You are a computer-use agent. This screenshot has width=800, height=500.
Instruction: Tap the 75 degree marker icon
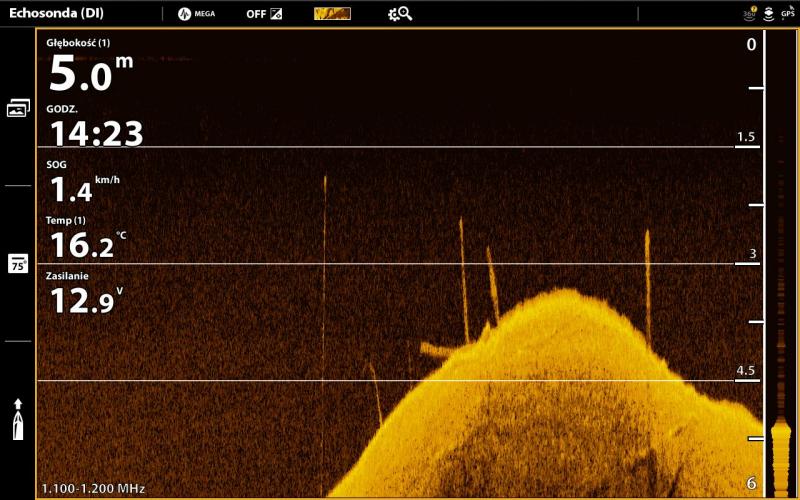coord(18,264)
